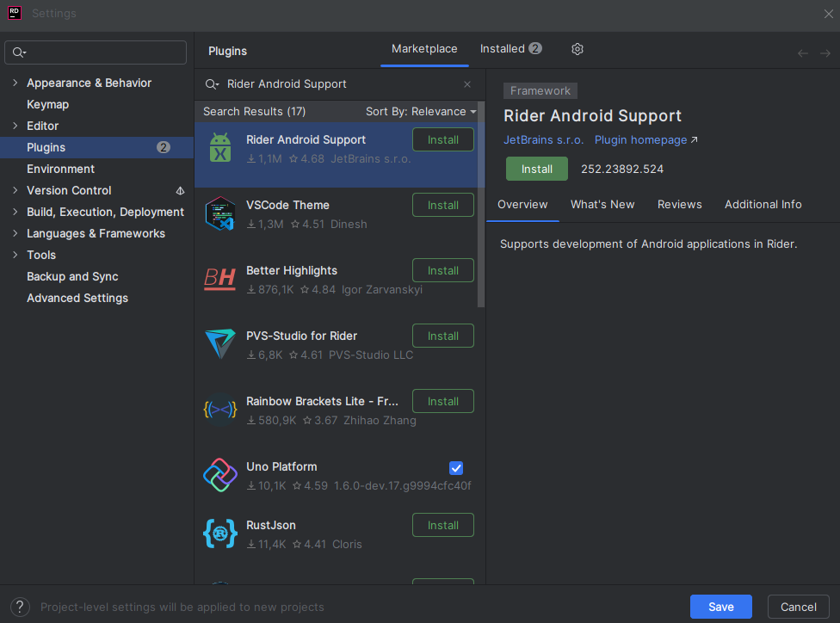The image size is (840, 623).
Task: Install the Rider Android Support plugin
Action: (x=536, y=169)
